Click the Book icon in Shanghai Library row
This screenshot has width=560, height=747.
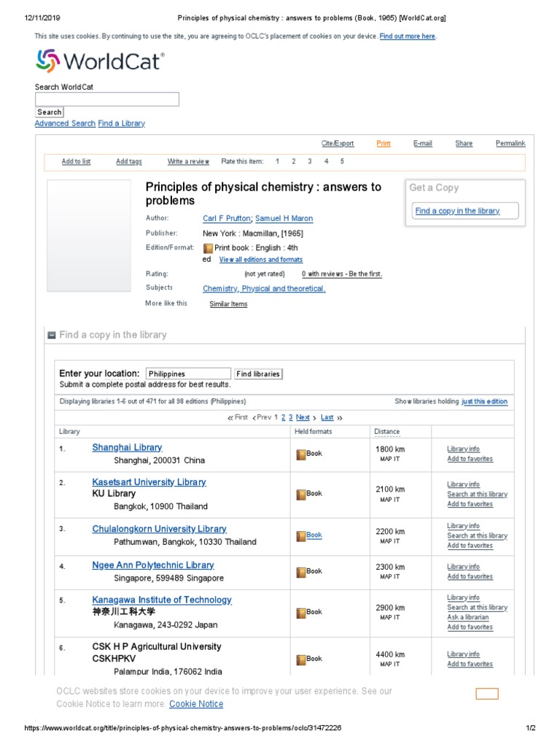coord(300,454)
